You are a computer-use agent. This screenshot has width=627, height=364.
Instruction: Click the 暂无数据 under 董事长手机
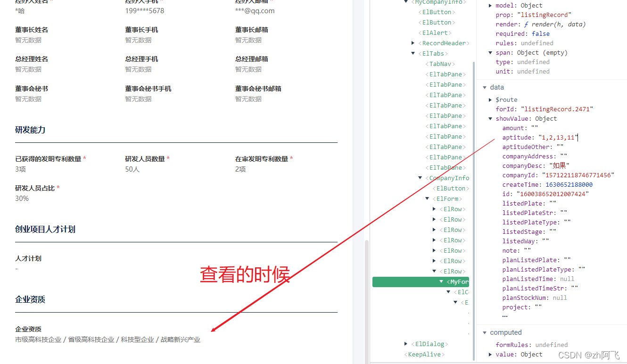tap(138, 40)
